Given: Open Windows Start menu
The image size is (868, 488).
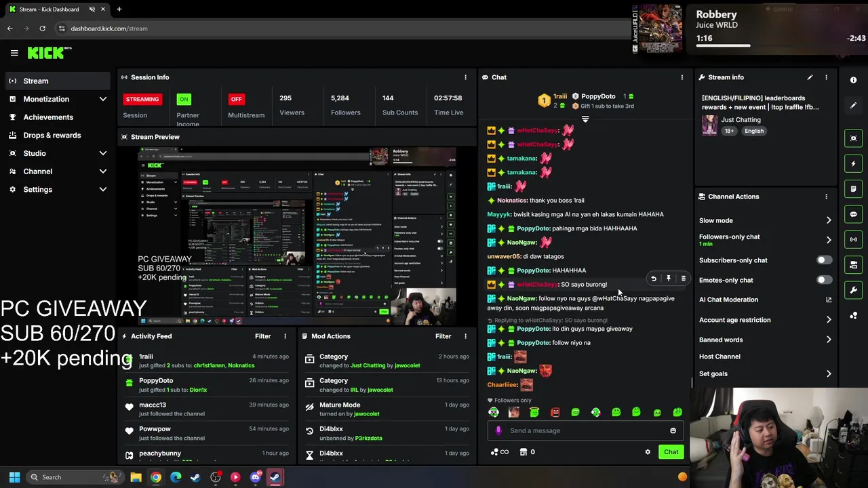Looking at the screenshot, I should [14, 477].
